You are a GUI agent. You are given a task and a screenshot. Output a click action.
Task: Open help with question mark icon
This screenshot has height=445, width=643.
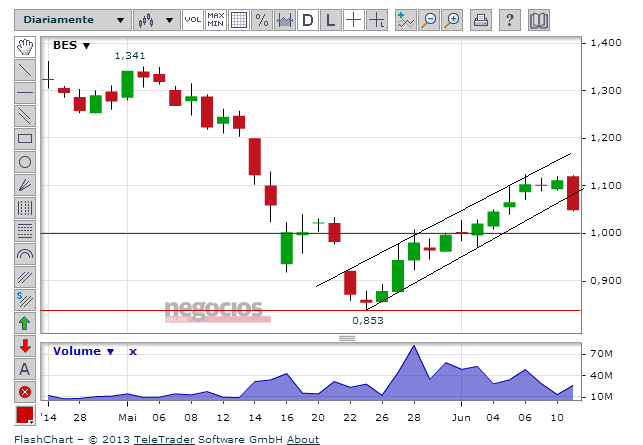click(x=510, y=20)
